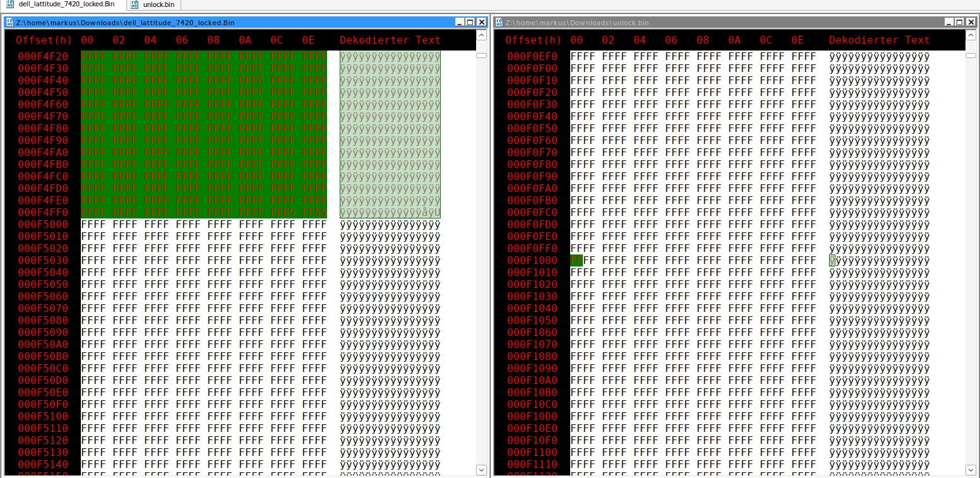Click column header 0E in the unlock.bin window

(x=798, y=40)
